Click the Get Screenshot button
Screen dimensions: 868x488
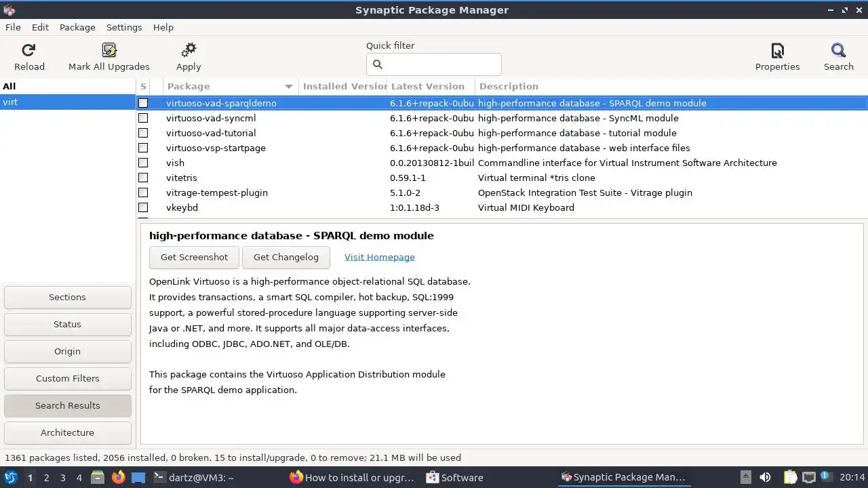pos(194,257)
